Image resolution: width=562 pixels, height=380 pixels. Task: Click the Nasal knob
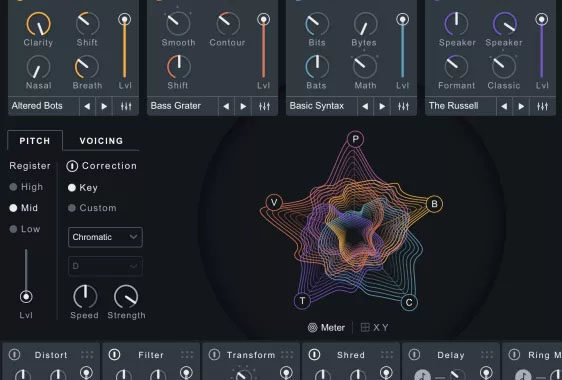[38, 67]
